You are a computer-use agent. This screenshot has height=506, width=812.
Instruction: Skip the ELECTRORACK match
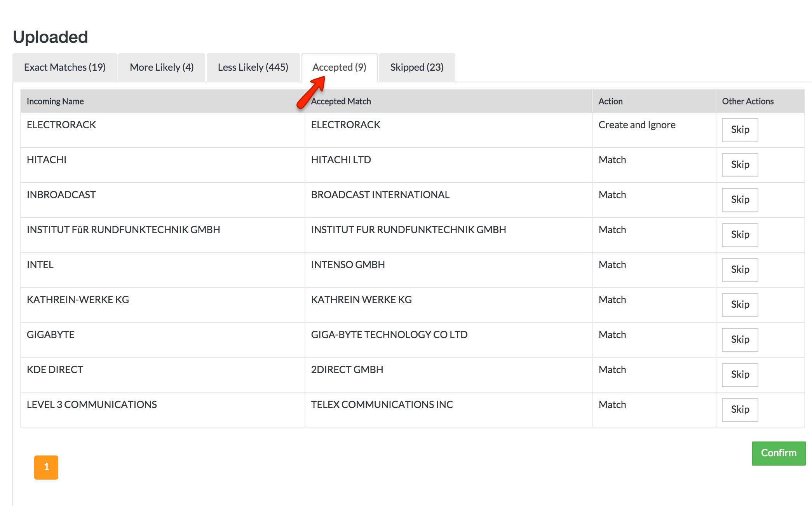[739, 130]
